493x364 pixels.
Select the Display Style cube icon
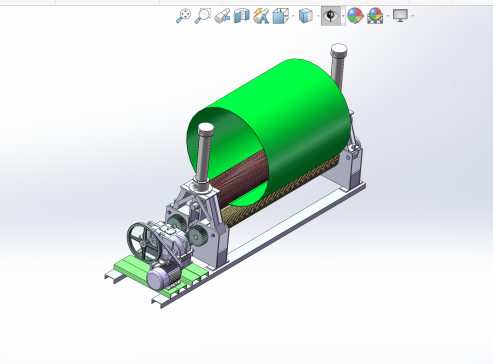pos(305,16)
